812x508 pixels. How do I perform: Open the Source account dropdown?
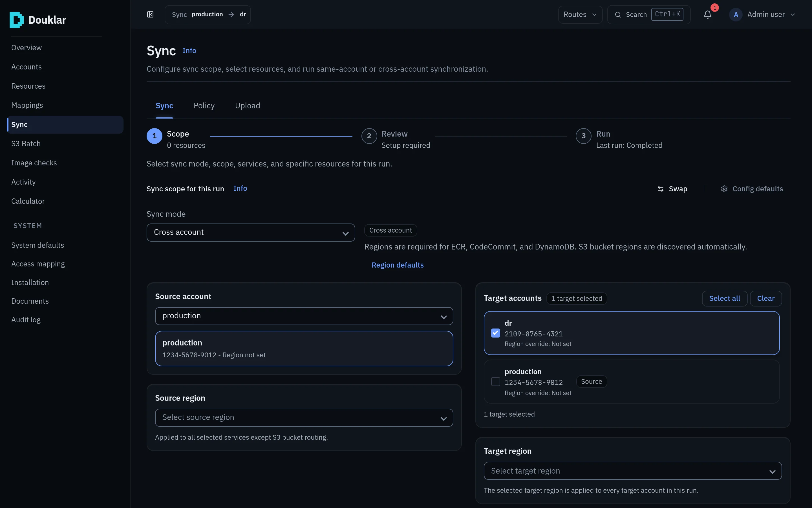304,316
